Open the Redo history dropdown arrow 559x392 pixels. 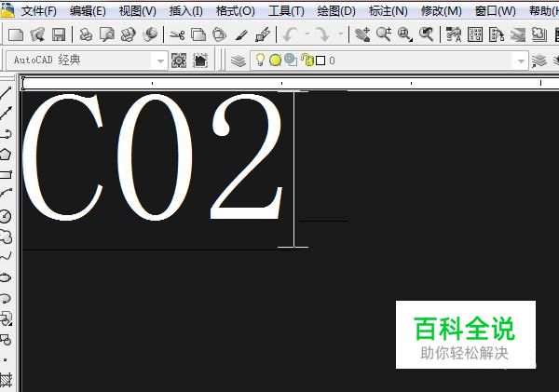(341, 34)
